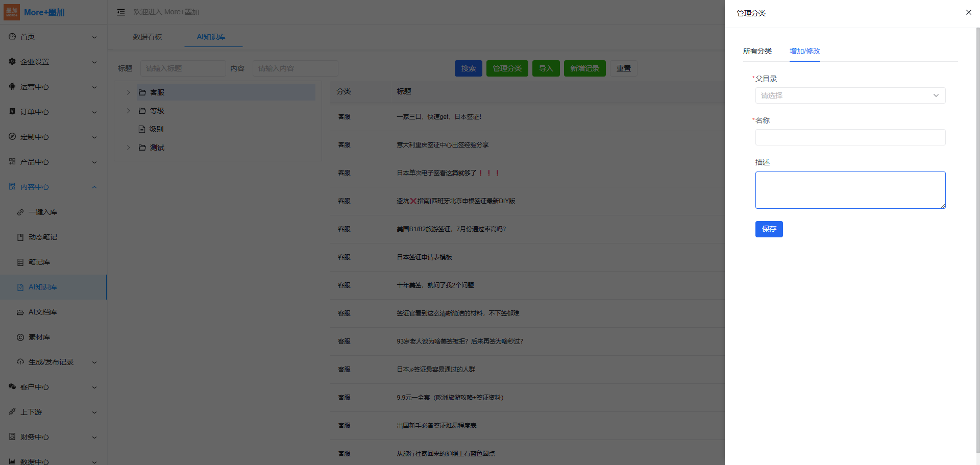Click the 企业设置 gear icon
Viewport: 980px width, 465px height.
12,62
